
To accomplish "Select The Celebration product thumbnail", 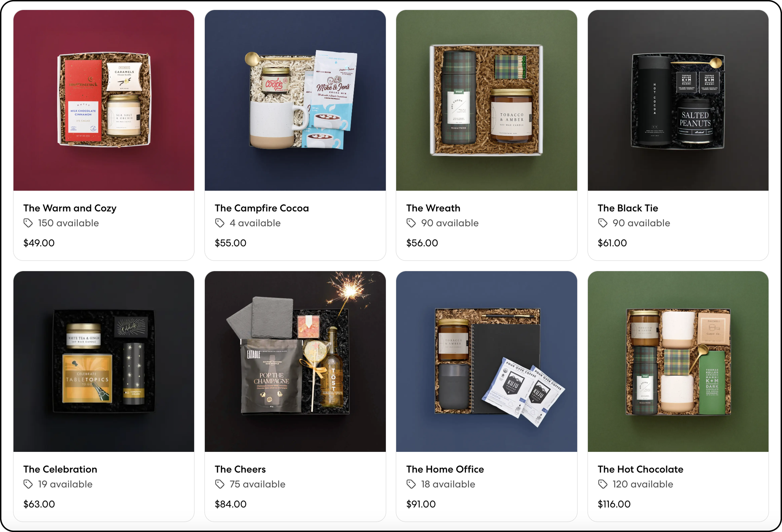I will (x=104, y=361).
